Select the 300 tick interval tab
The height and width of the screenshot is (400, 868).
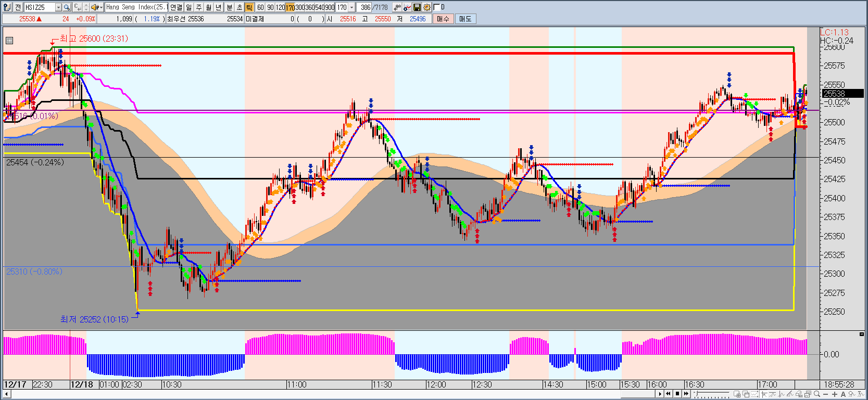pos(300,7)
